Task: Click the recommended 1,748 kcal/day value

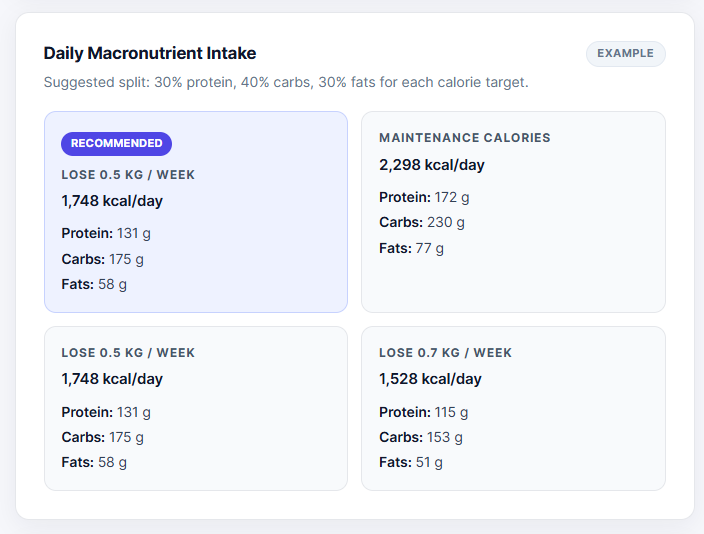Action: [x=112, y=201]
